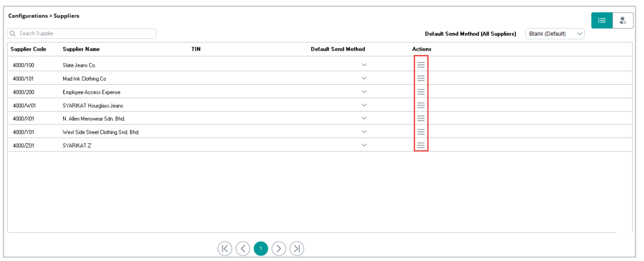644x261 pixels.
Task: Switch to the contact card view icon
Action: pyautogui.click(x=623, y=20)
